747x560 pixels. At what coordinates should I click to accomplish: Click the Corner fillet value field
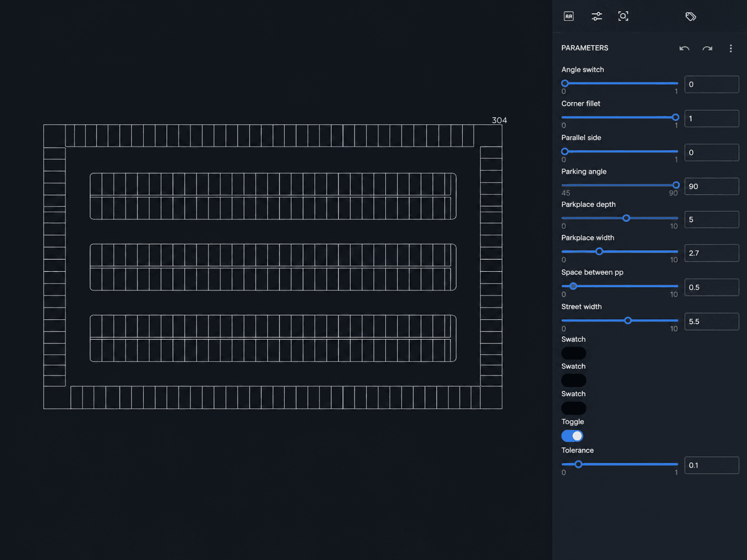pyautogui.click(x=711, y=119)
